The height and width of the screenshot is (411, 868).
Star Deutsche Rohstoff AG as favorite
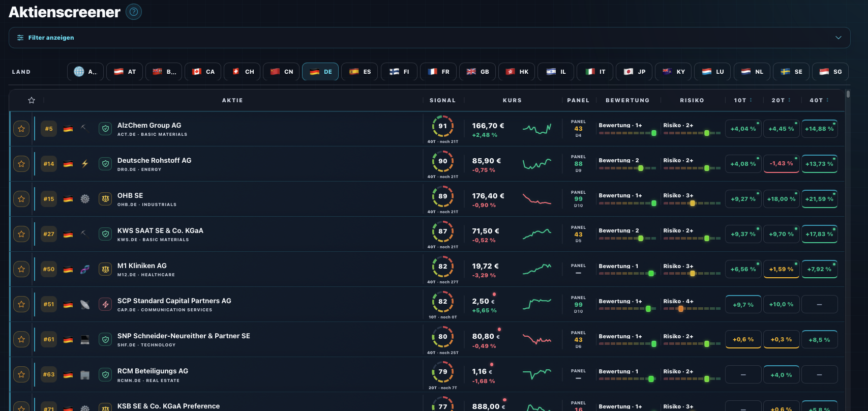pos(21,164)
